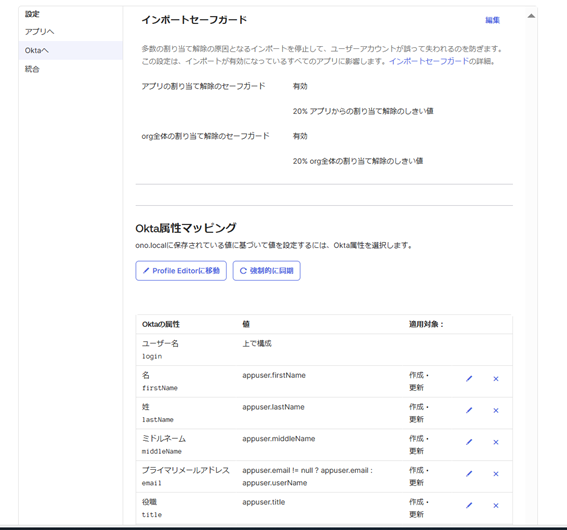Select the Oktaへ settings tab
Viewport: 567px width, 530px height.
[71, 50]
